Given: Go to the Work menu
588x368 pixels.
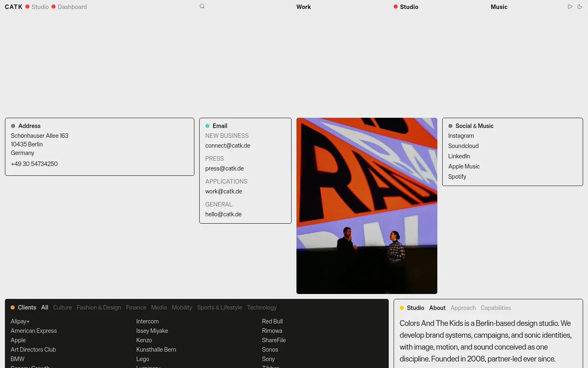Looking at the screenshot, I should click(303, 7).
